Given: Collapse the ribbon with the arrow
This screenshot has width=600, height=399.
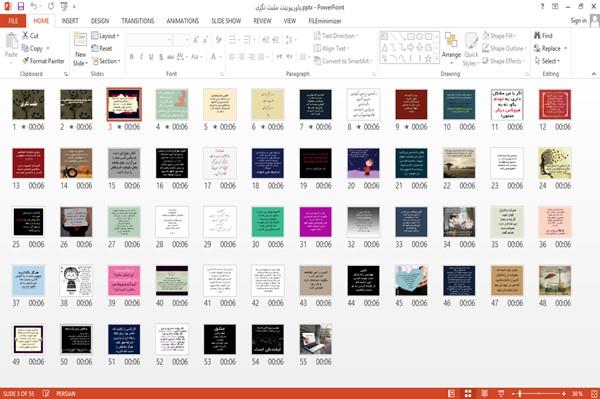Looking at the screenshot, I should pyautogui.click(x=594, y=74).
